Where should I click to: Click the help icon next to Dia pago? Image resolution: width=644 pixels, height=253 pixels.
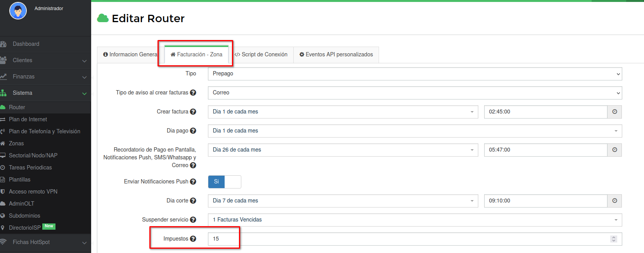193,131
